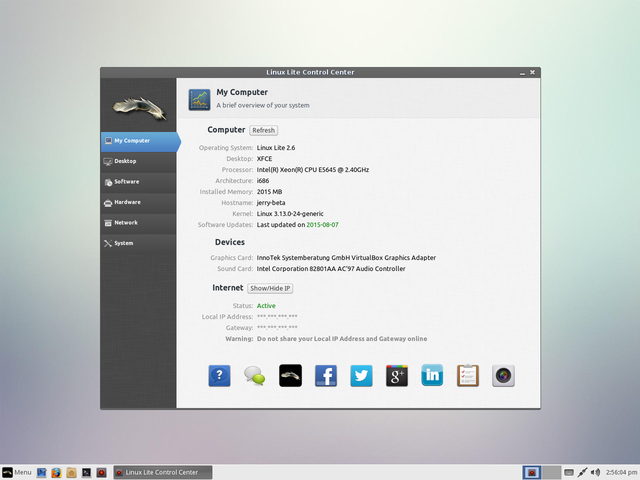Click the Linux Lite feather logo in sidebar

(x=139, y=108)
